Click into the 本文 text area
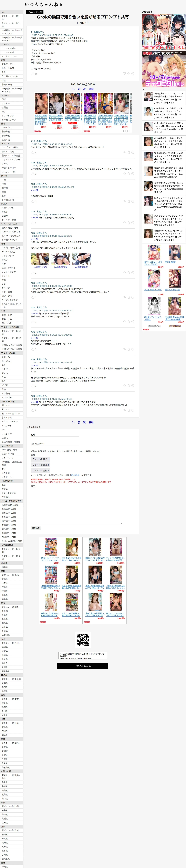The width and height of the screenshot is (186, 868). (x=77, y=506)
